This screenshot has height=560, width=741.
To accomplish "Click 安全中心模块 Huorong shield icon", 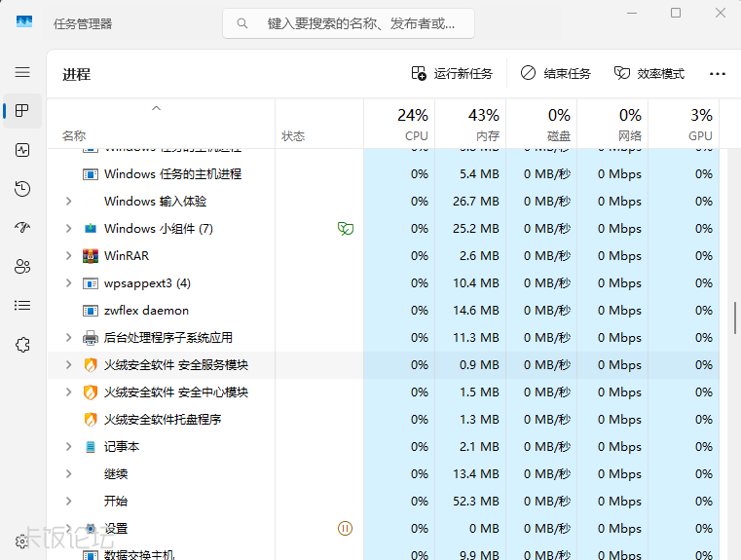I will 91,392.
